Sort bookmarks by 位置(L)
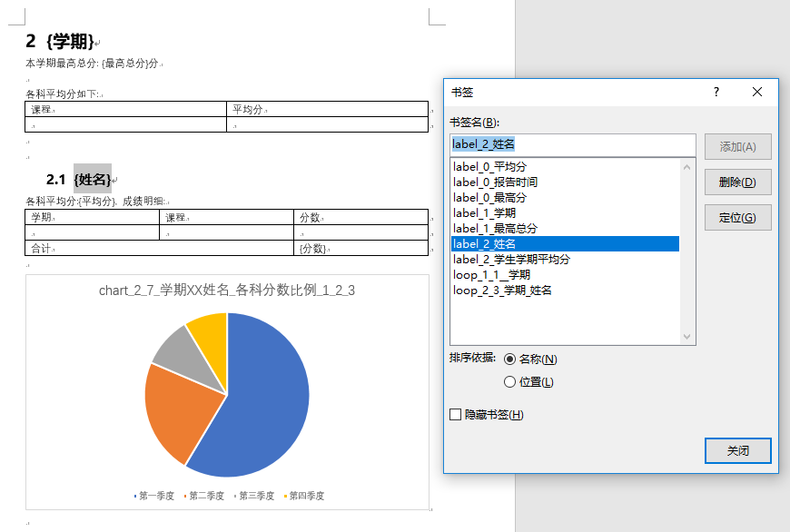 528,382
